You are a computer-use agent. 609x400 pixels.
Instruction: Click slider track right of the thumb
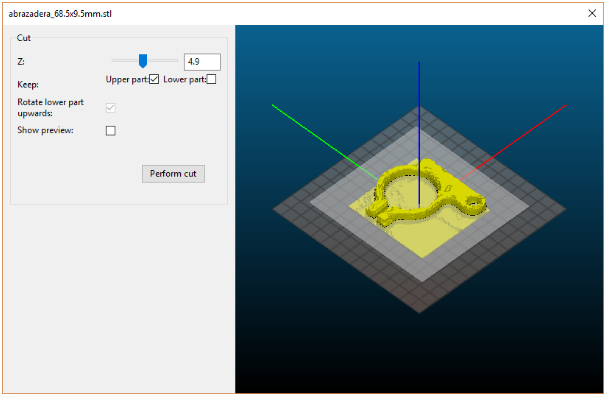pos(165,61)
